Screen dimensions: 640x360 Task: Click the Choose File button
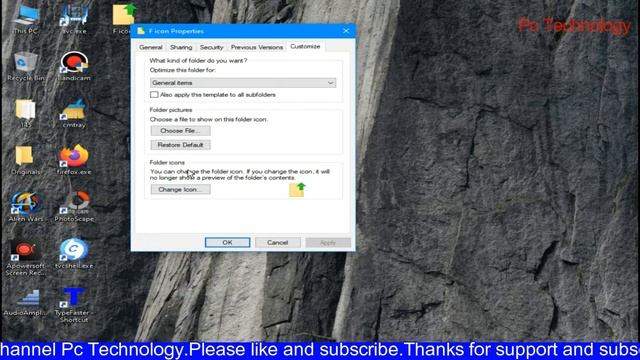(180, 131)
